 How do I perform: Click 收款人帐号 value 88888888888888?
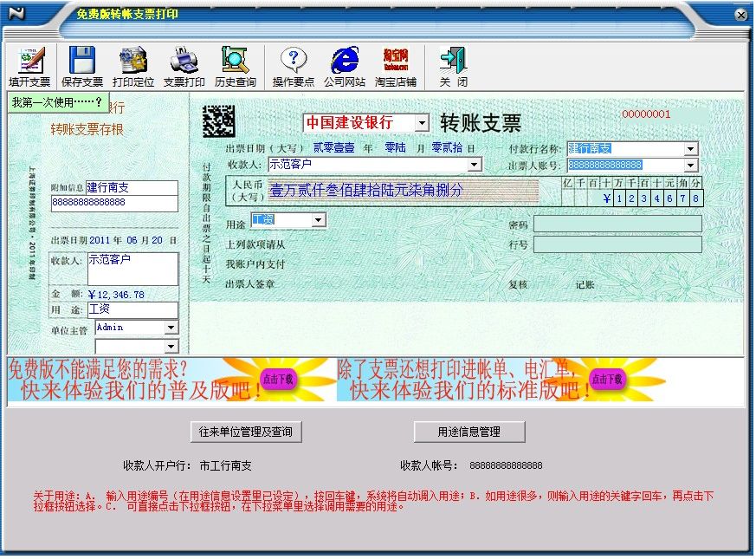click(506, 466)
